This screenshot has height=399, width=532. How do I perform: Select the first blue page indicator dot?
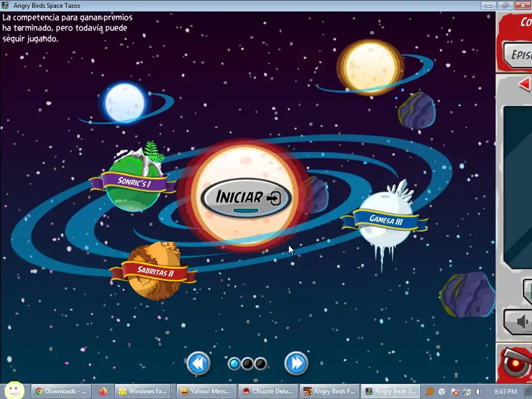(234, 364)
